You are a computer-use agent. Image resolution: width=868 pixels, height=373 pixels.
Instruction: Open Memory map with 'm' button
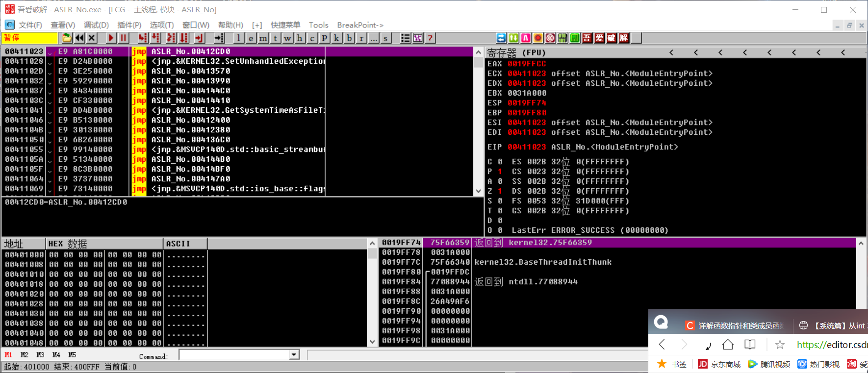[263, 38]
